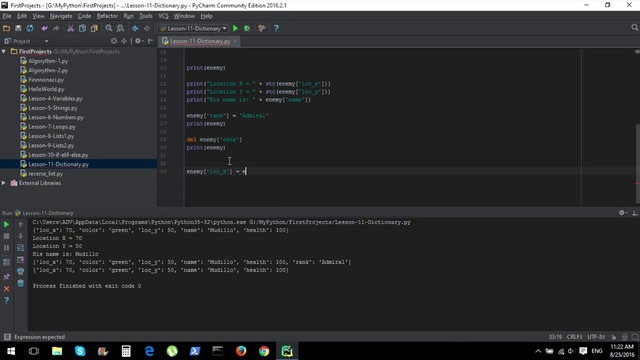640x360 pixels.
Task: Select Finnnonaci.py in project tree
Action: (x=46, y=80)
